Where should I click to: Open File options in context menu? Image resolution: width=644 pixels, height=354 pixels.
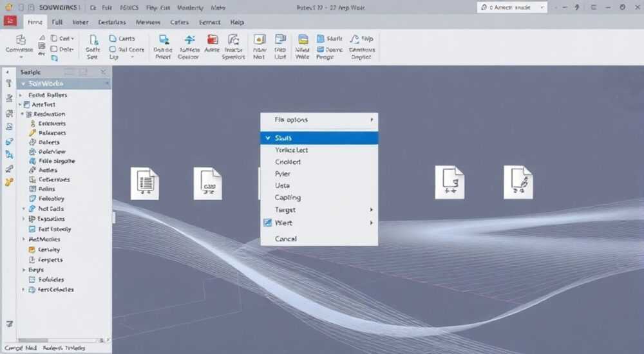pyautogui.click(x=319, y=120)
